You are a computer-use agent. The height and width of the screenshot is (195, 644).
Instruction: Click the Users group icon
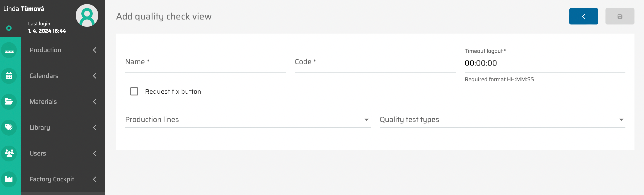[x=9, y=153]
